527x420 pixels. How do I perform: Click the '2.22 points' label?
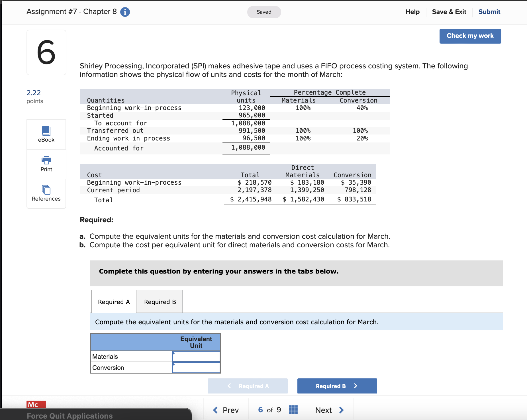(35, 97)
